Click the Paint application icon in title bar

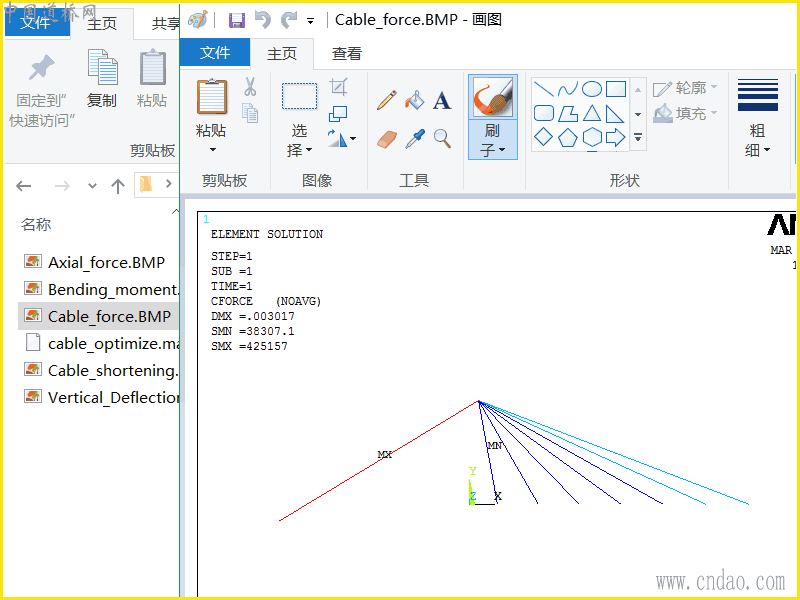[x=198, y=20]
